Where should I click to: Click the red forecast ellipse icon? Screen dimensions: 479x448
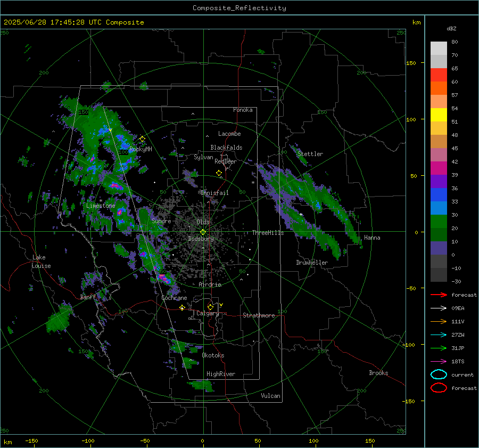(439, 388)
